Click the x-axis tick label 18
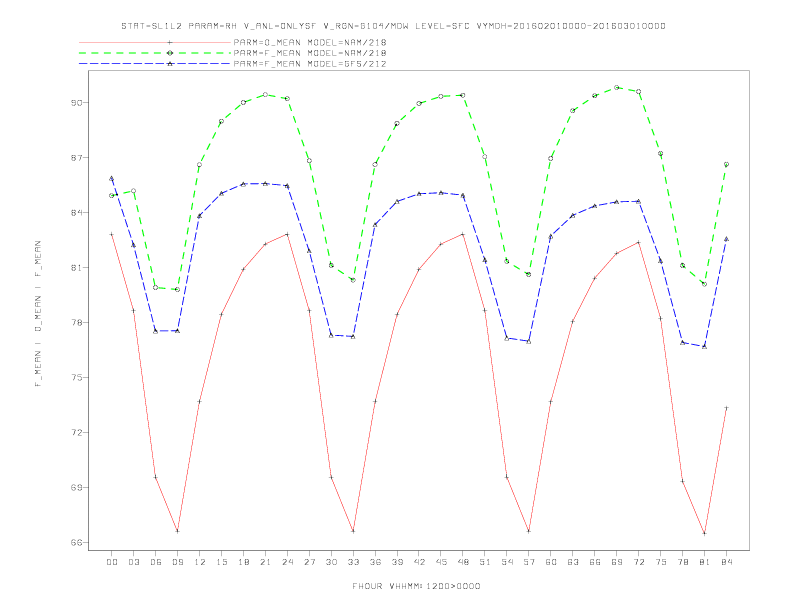This screenshot has width=792, height=612. [243, 562]
